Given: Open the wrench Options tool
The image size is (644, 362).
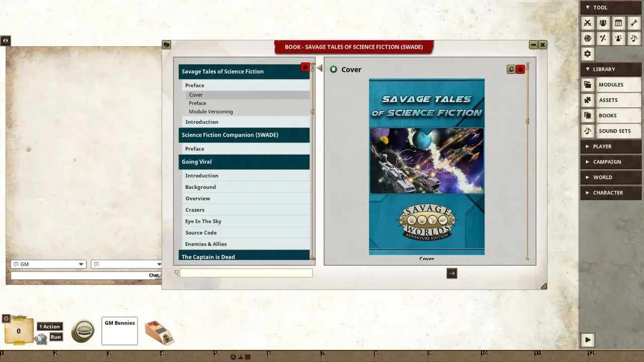Looking at the screenshot, I should 634,23.
